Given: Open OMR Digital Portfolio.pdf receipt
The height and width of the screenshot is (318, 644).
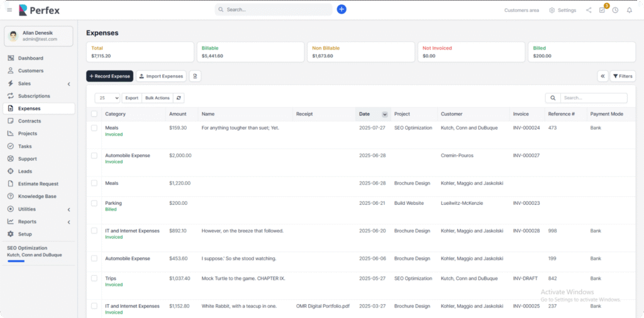Looking at the screenshot, I should [x=323, y=306].
